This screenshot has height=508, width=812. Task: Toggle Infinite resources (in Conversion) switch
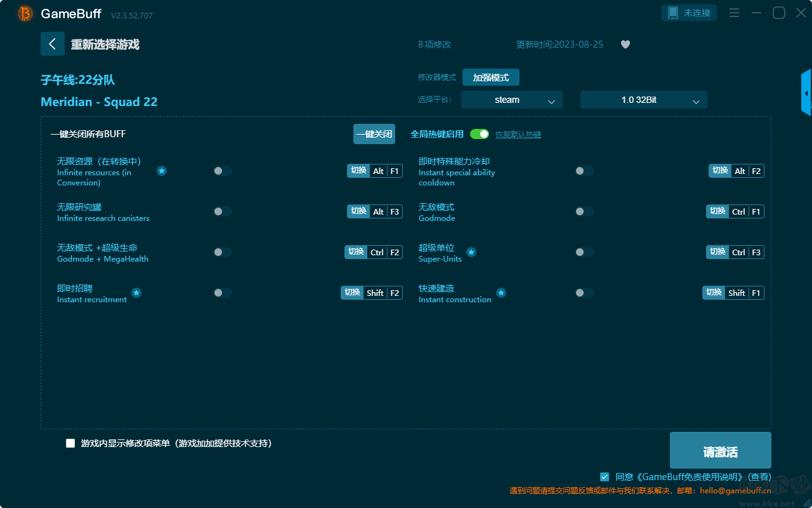[x=223, y=171]
